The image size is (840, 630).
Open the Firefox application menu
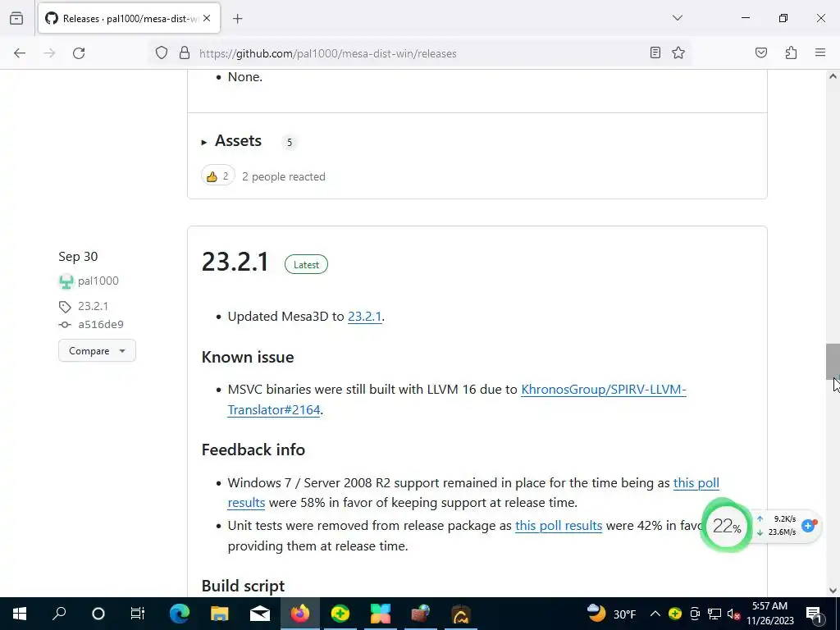tap(820, 52)
